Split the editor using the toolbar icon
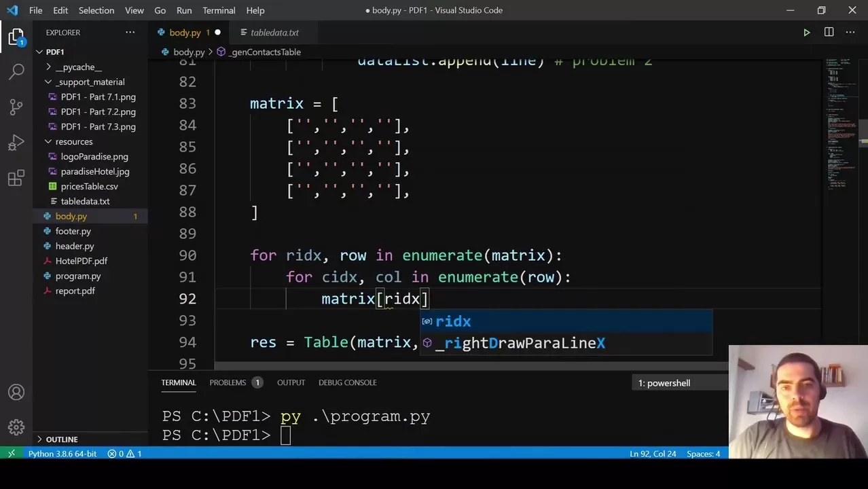The height and width of the screenshot is (489, 868). click(829, 32)
